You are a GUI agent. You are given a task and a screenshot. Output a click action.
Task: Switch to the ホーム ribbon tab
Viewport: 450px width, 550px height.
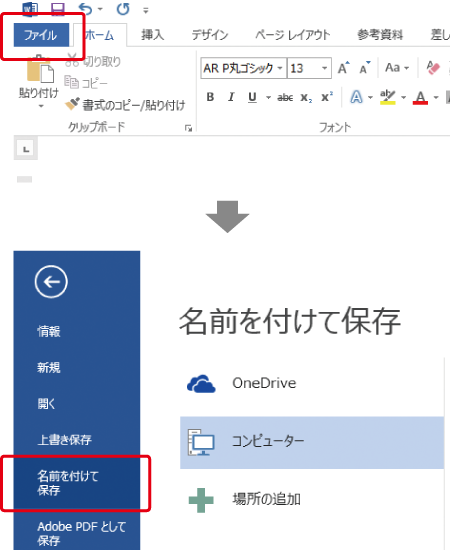coord(100,35)
